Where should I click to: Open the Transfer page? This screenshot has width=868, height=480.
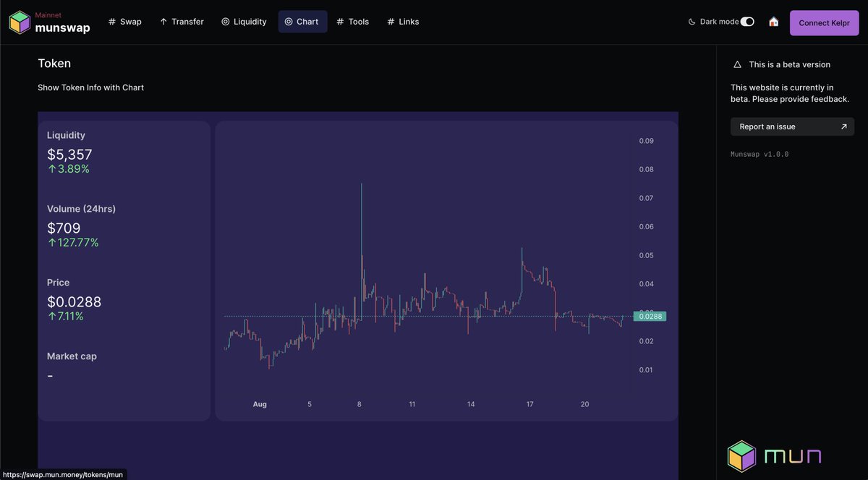point(182,22)
